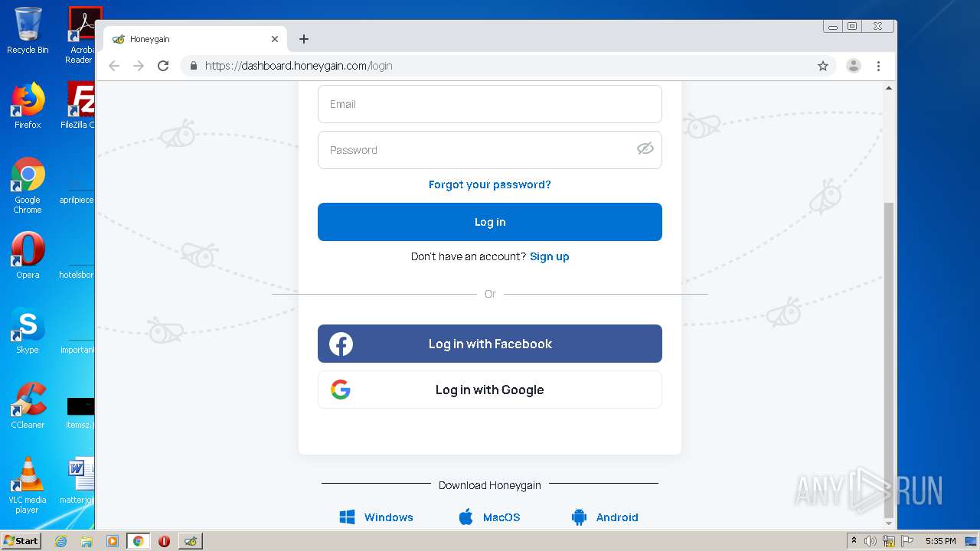Open Firefox desktop shortcut
Viewport: 980px width, 551px height.
pyautogui.click(x=28, y=106)
